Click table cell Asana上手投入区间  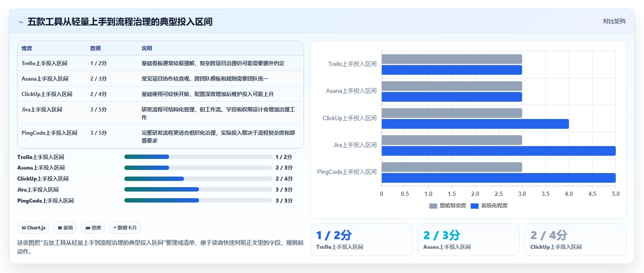45,78
